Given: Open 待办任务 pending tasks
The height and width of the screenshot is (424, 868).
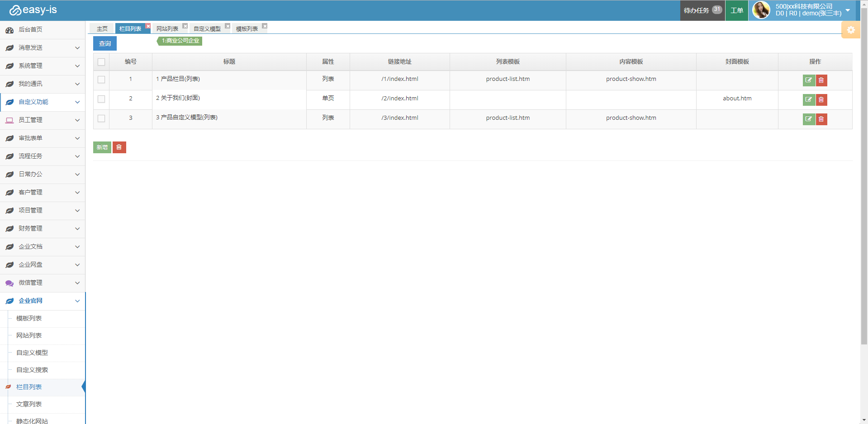Looking at the screenshot, I should [702, 10].
